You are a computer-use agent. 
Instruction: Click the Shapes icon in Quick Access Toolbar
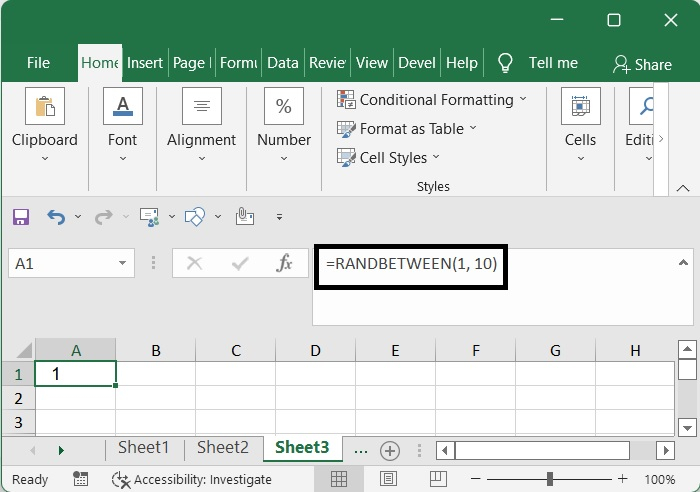195,216
